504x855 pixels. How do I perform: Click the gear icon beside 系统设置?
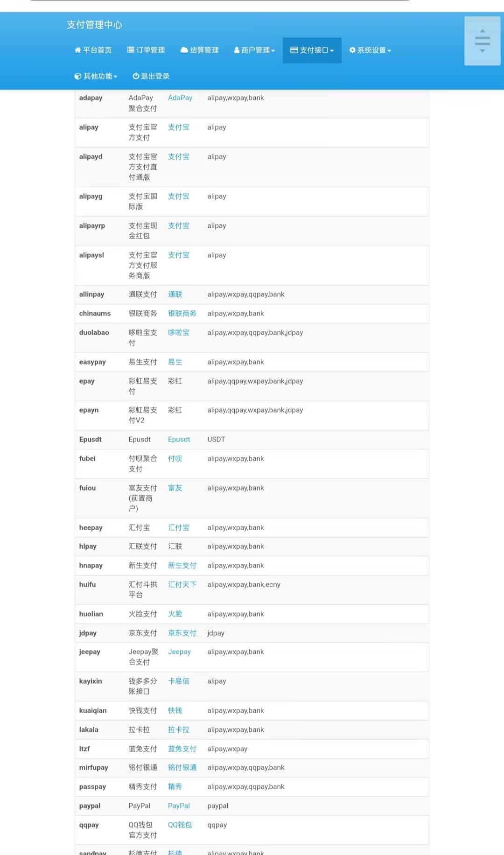pyautogui.click(x=352, y=50)
